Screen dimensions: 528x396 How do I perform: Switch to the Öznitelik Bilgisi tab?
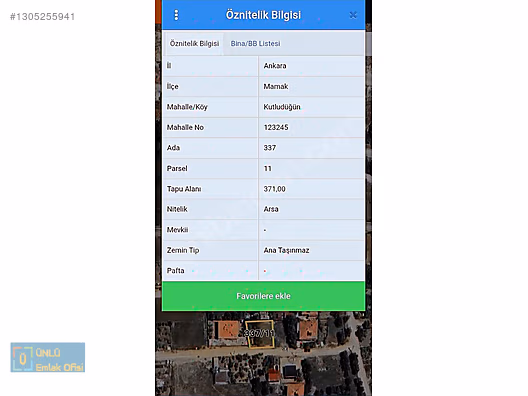click(194, 43)
